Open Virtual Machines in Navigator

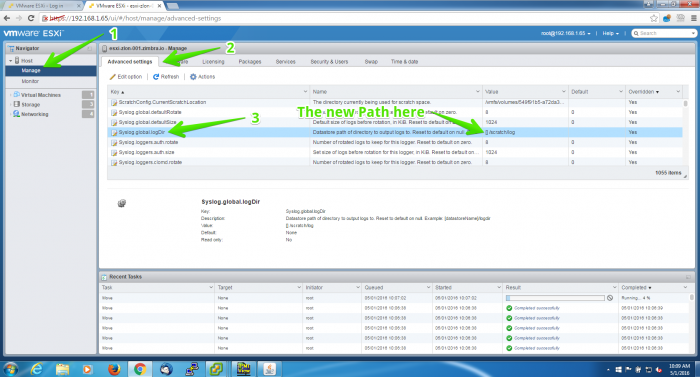point(41,95)
